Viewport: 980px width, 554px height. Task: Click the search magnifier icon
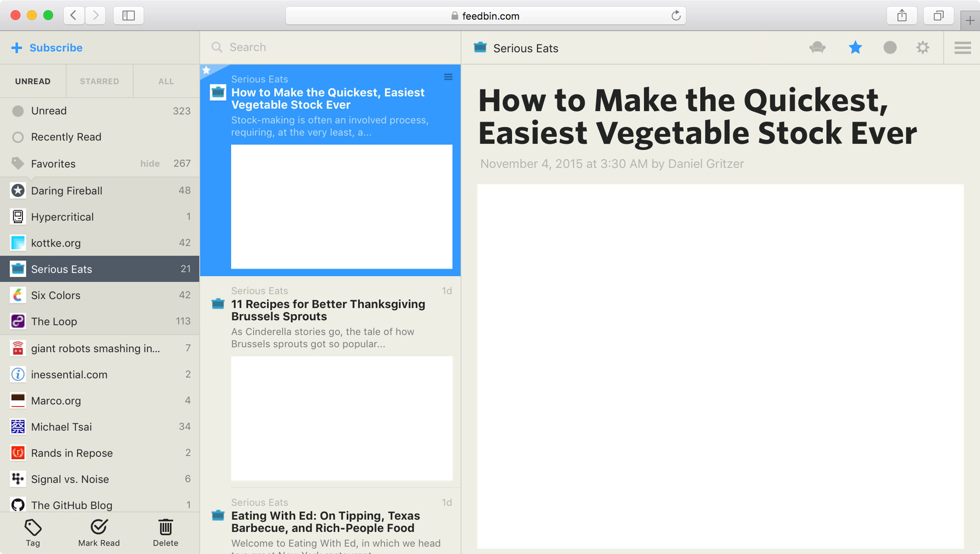217,47
